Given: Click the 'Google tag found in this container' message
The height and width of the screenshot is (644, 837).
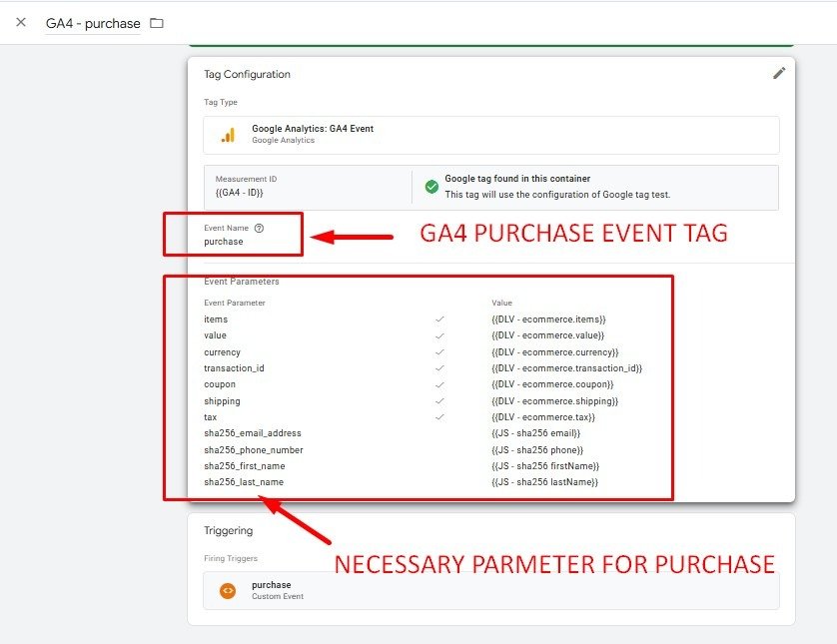Looking at the screenshot, I should 517,178.
